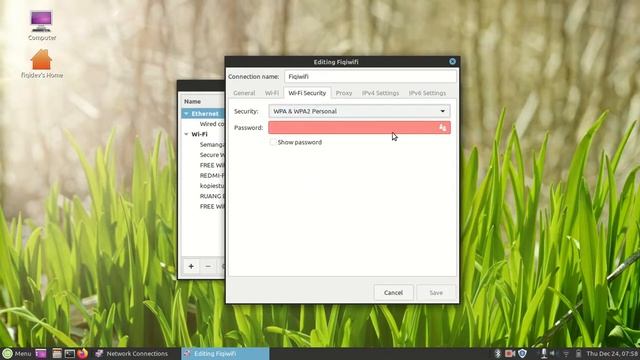Open the Computer desktop icon

point(42,25)
